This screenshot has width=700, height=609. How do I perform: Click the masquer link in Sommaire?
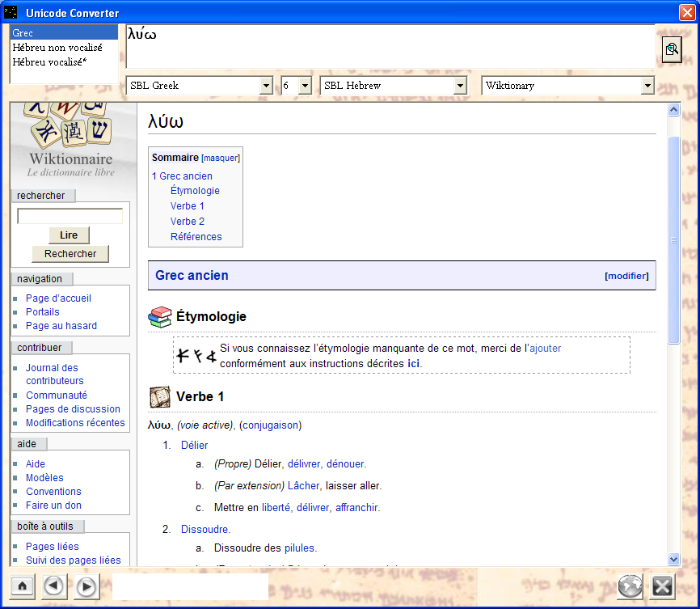[x=221, y=158]
